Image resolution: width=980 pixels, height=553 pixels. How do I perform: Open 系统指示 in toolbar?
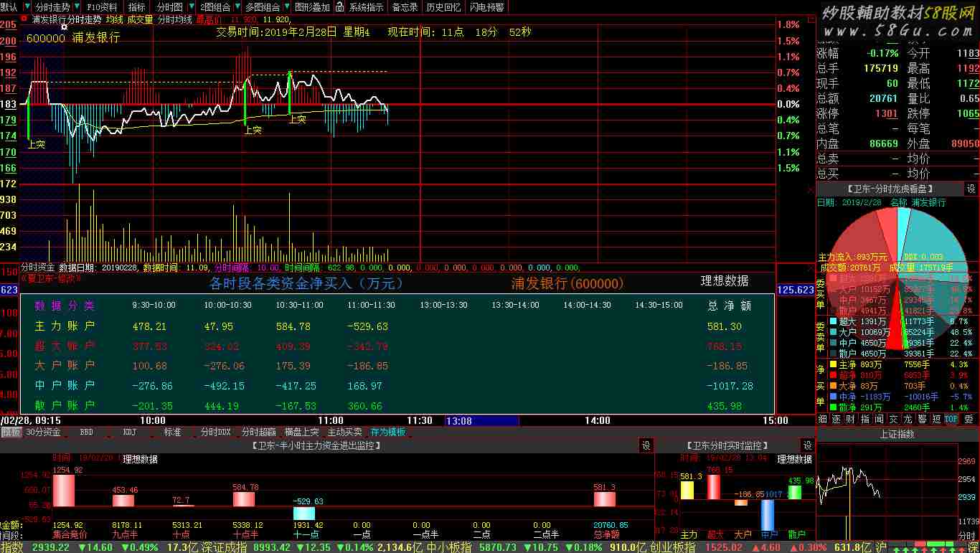pyautogui.click(x=367, y=6)
